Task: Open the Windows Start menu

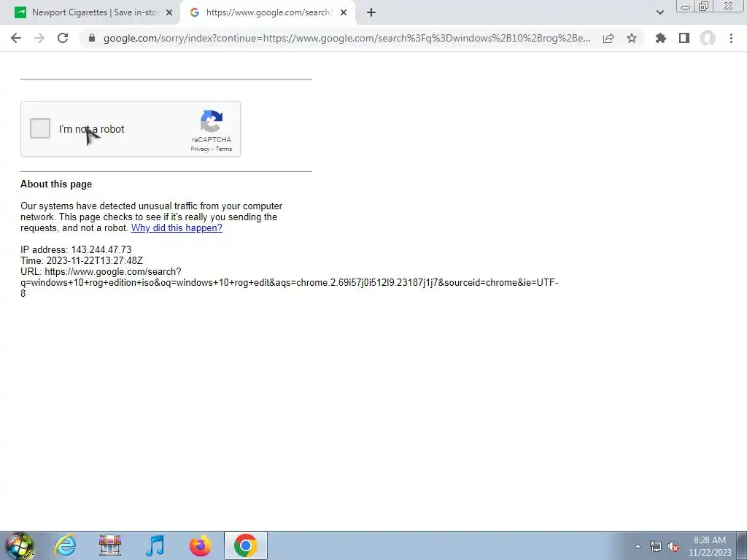Action: point(20,545)
